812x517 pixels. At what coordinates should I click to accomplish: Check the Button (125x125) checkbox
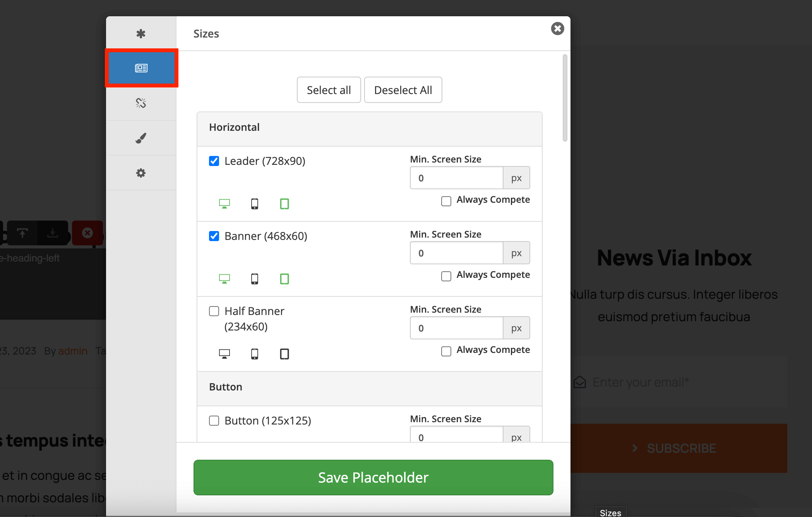[x=214, y=421]
